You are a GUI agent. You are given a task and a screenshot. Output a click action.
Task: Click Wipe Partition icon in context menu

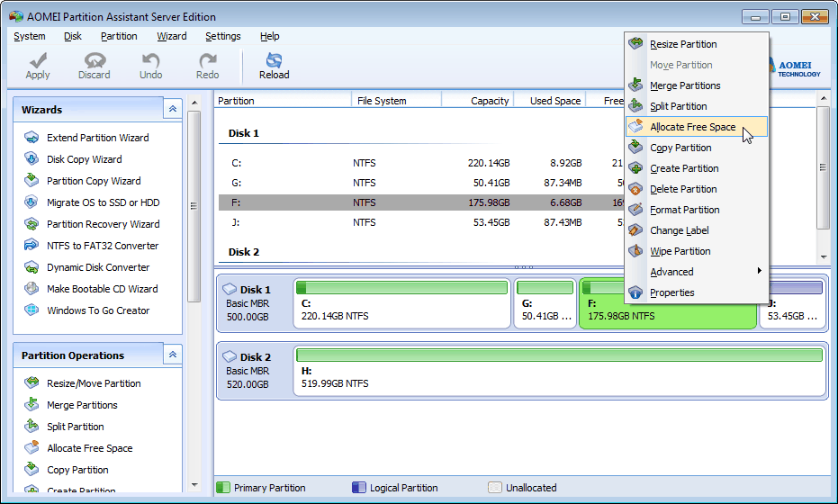(x=635, y=251)
